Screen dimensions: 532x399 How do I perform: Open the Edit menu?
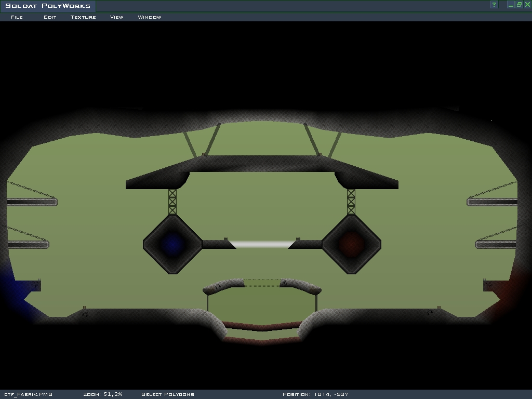[x=50, y=17]
